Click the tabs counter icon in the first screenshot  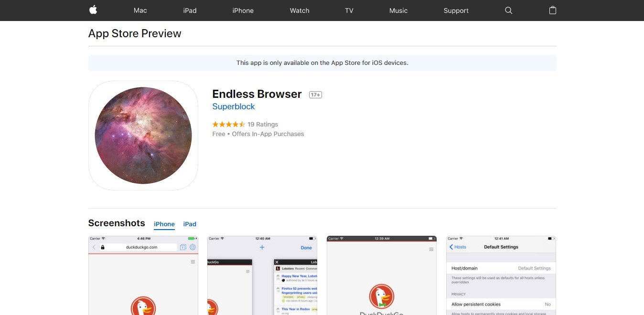(182, 247)
